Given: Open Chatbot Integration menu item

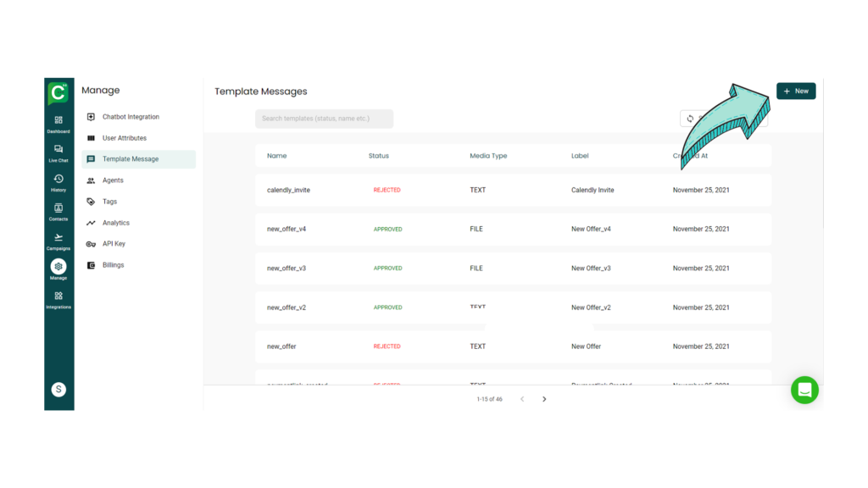Looking at the screenshot, I should click(131, 117).
